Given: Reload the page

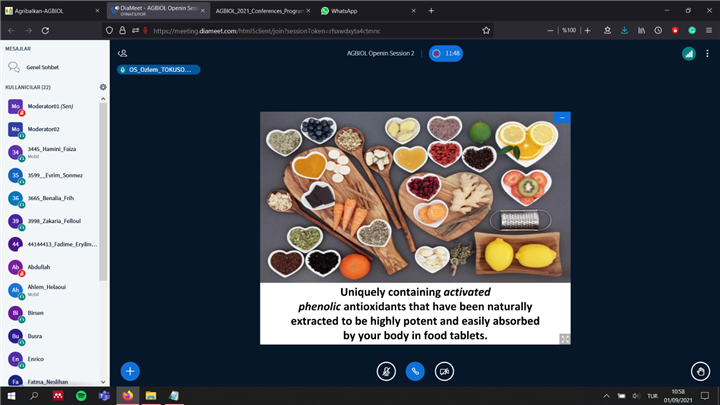Looking at the screenshot, I should pyautogui.click(x=45, y=31).
